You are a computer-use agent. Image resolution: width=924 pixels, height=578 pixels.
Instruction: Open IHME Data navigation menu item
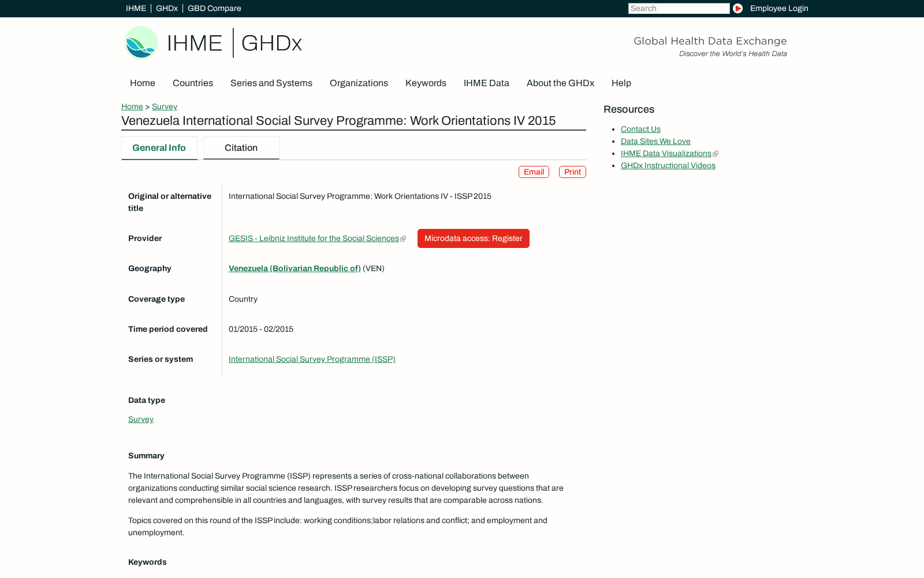click(x=486, y=83)
